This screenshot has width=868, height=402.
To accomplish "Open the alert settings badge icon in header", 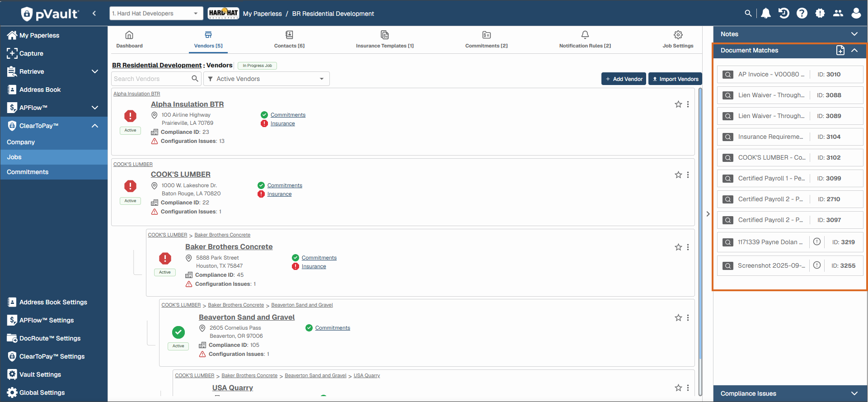I will coord(820,14).
